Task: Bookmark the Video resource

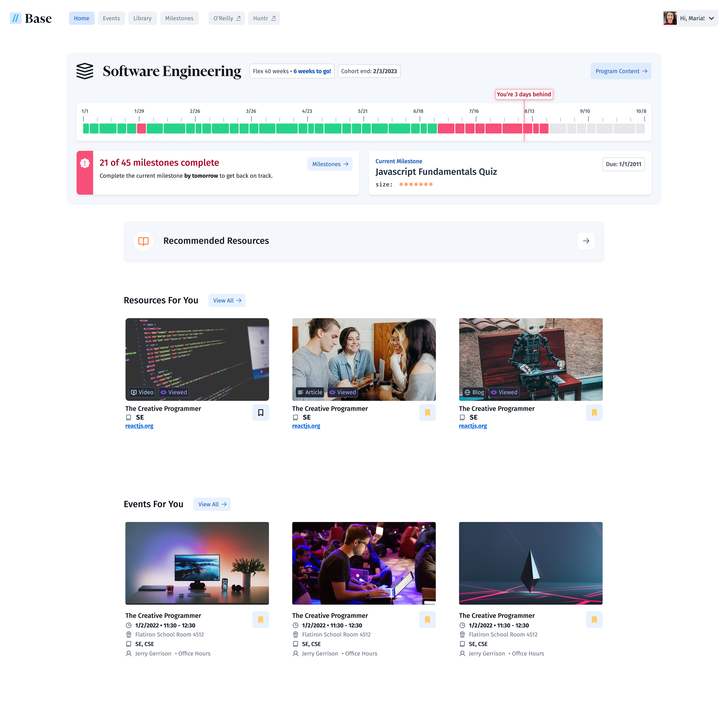Action: coord(260,412)
